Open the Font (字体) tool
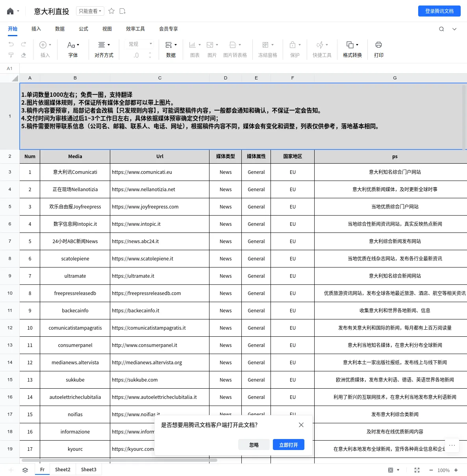 point(73,50)
